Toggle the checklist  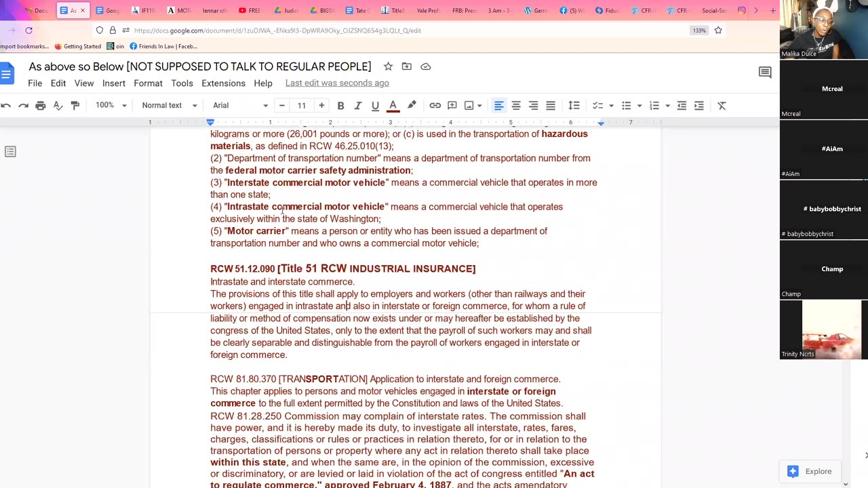[597, 105]
